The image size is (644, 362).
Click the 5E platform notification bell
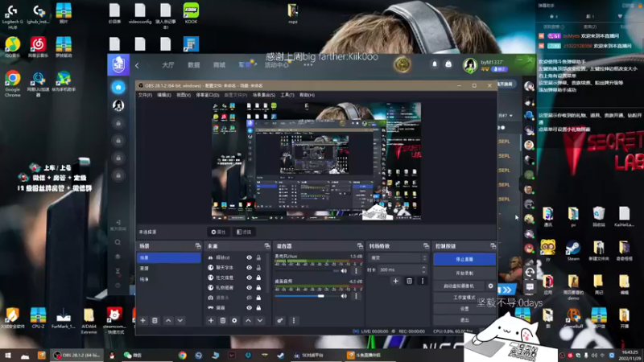click(x=435, y=64)
